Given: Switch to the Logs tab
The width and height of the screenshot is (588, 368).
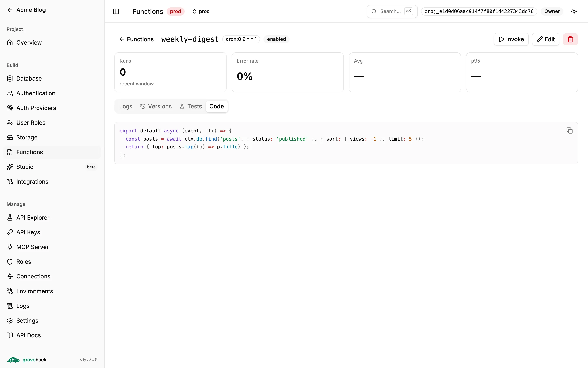Looking at the screenshot, I should [x=126, y=106].
